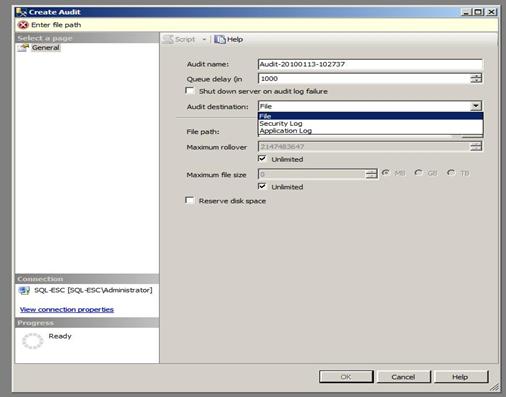Click the SQL-ESC\Administrator connection text

point(93,290)
